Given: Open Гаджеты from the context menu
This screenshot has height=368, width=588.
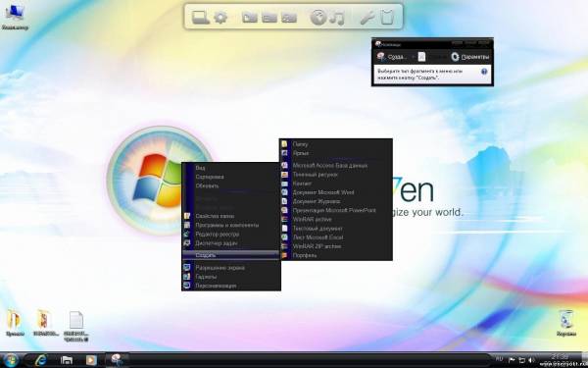Looking at the screenshot, I should click(x=231, y=277).
